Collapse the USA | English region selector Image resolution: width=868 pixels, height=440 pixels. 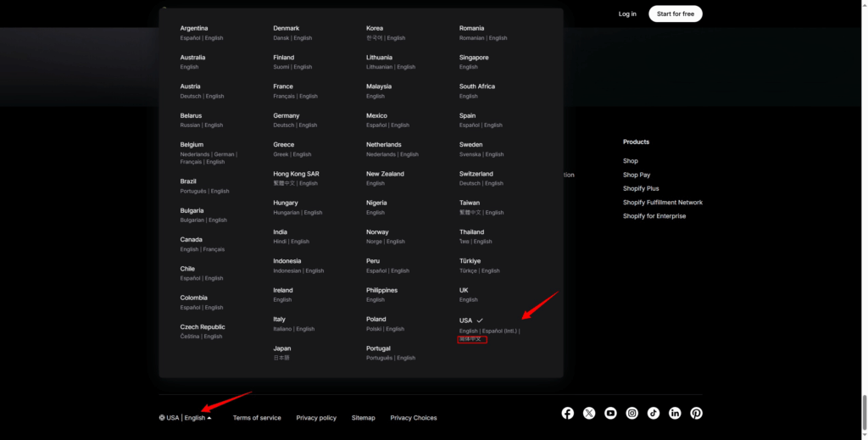[185, 418]
